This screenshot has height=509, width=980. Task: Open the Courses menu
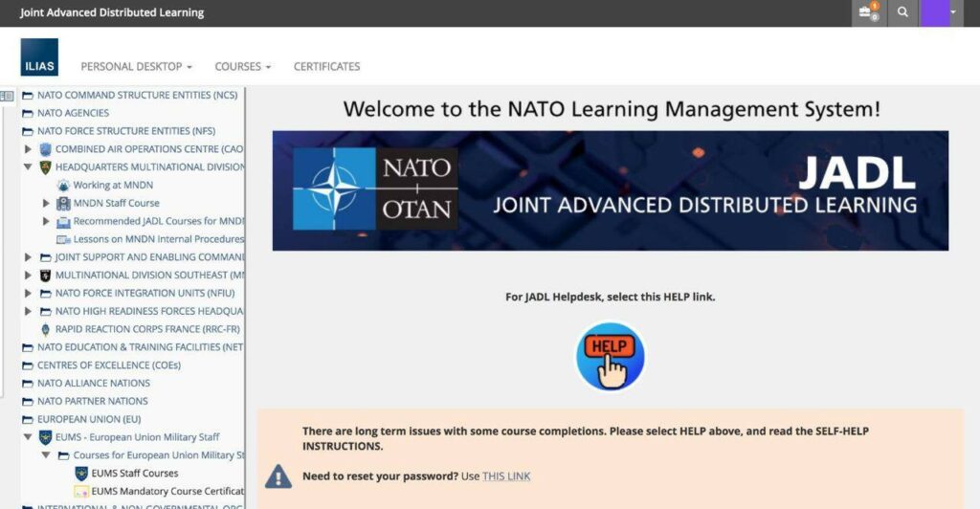(242, 67)
